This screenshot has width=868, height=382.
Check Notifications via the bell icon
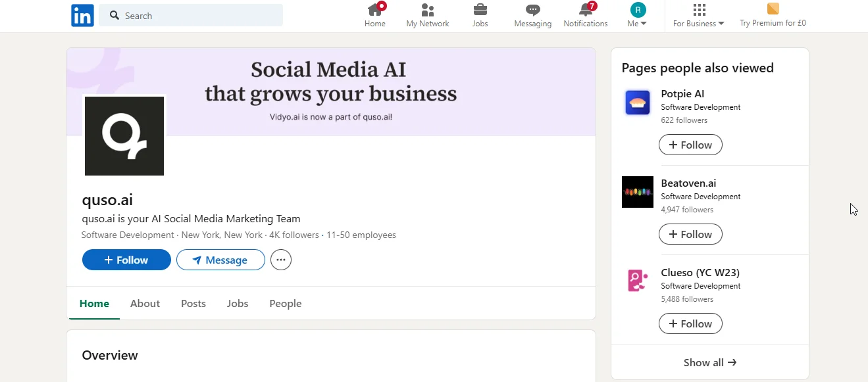coord(585,14)
